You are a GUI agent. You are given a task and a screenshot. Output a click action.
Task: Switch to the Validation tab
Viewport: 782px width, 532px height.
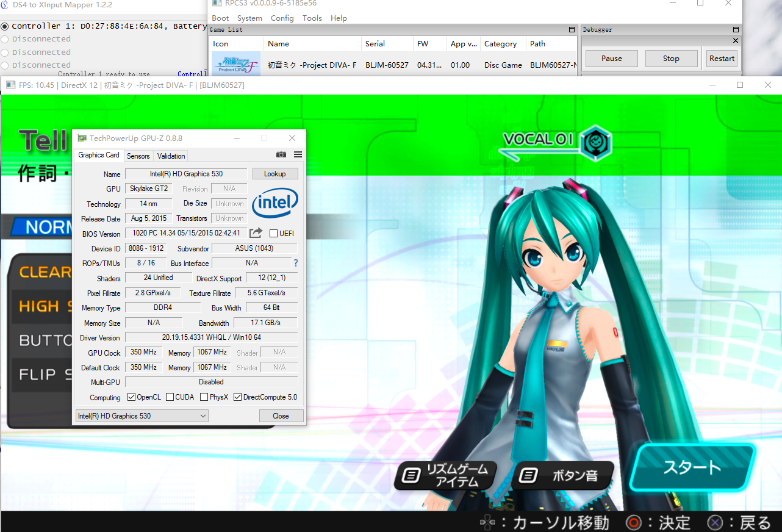click(x=171, y=156)
